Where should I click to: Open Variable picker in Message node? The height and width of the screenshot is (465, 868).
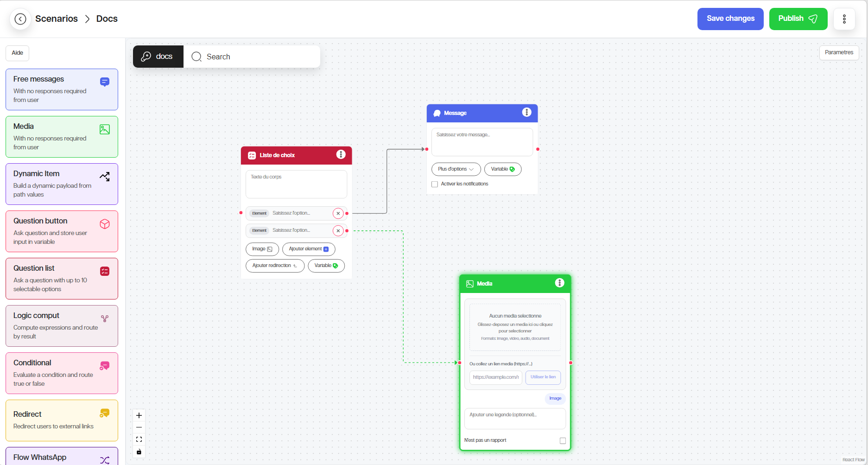(502, 169)
